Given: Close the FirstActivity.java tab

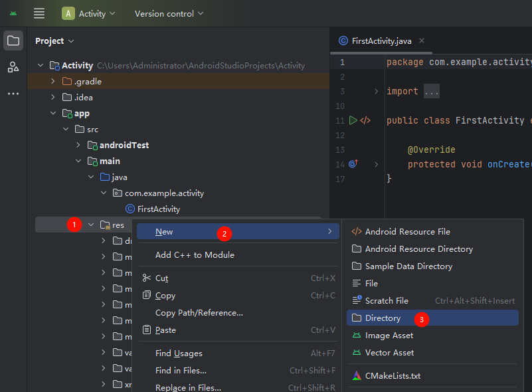Looking at the screenshot, I should pos(422,41).
